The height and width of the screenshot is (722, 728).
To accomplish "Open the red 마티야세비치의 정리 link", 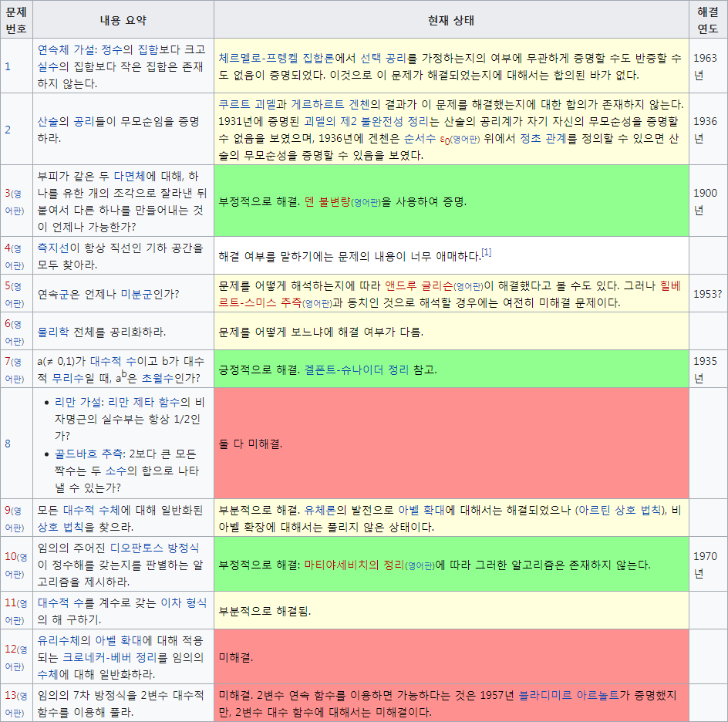I will 354,565.
